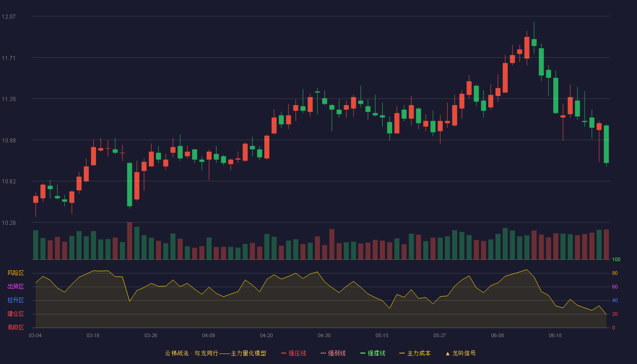Click the red dash icon of 强压线
Viewport: 637px width, 364px height.
tap(284, 353)
